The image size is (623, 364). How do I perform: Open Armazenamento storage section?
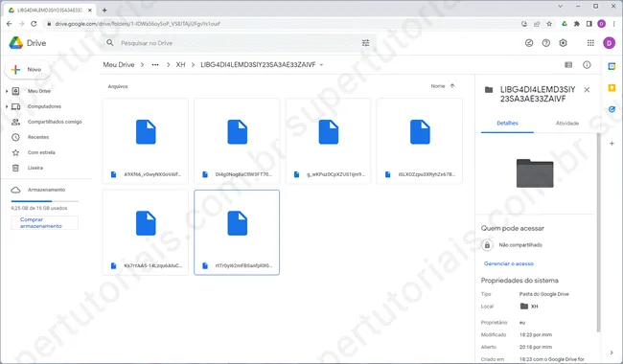click(x=46, y=190)
